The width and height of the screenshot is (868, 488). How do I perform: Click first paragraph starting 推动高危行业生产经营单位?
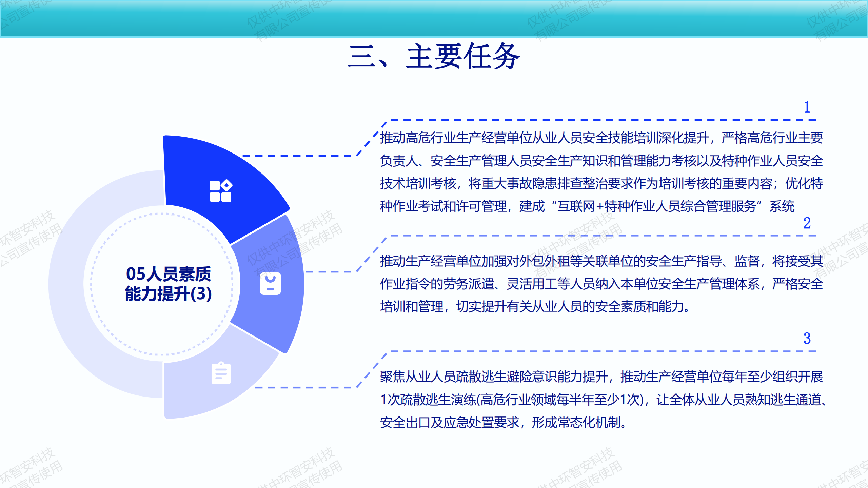point(601,172)
